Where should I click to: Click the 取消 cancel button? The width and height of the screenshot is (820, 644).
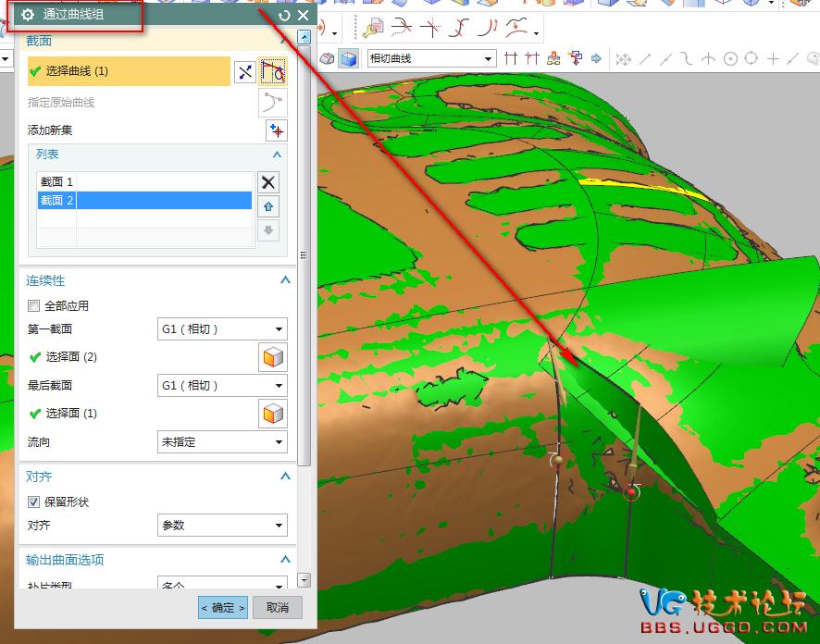tap(278, 608)
